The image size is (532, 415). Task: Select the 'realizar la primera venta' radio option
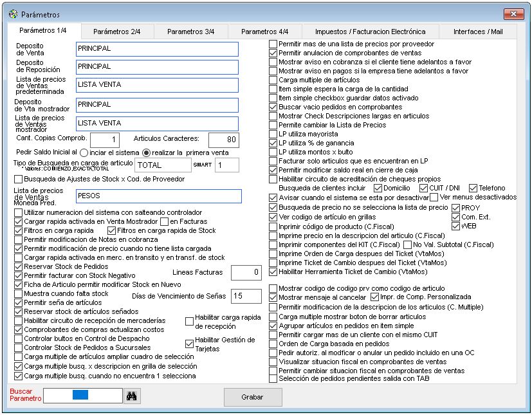[x=146, y=152]
